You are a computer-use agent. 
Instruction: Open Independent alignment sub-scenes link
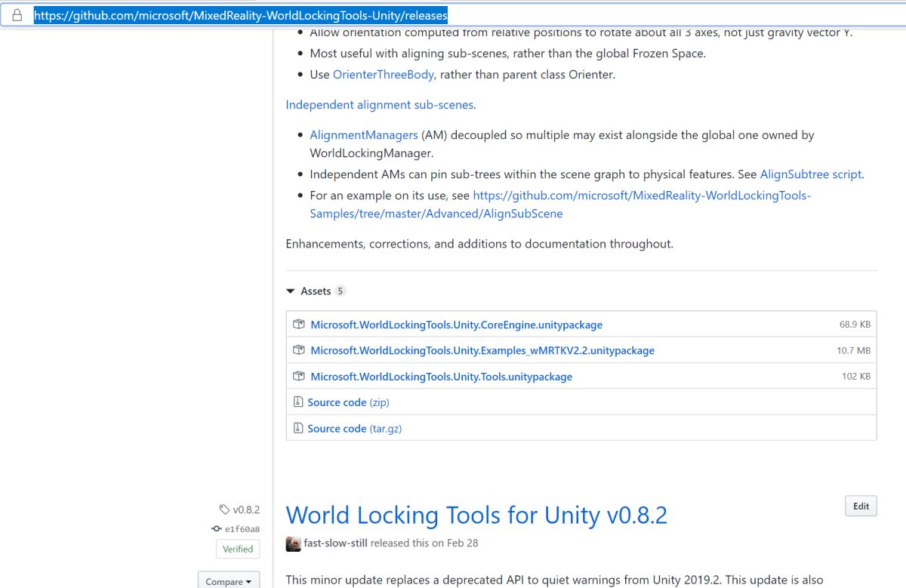[x=380, y=105]
